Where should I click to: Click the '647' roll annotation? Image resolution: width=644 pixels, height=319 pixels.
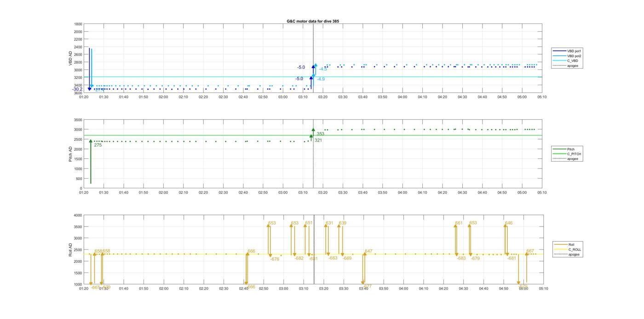(x=368, y=251)
